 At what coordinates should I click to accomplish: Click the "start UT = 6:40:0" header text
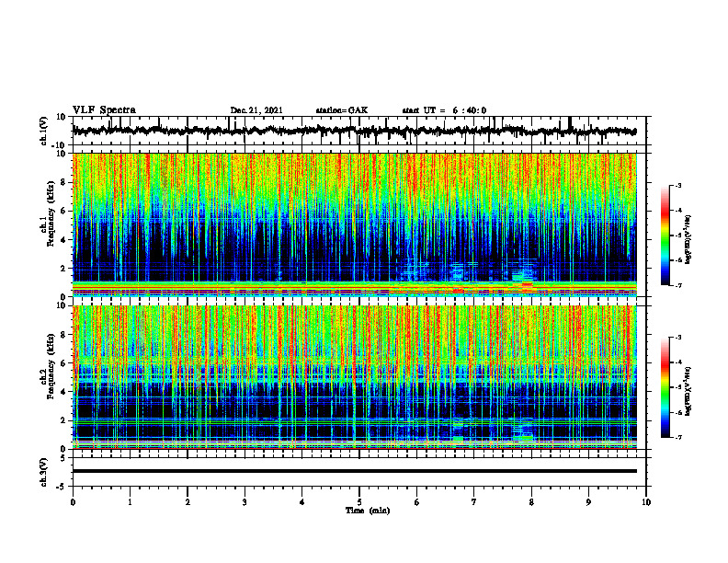click(x=444, y=110)
